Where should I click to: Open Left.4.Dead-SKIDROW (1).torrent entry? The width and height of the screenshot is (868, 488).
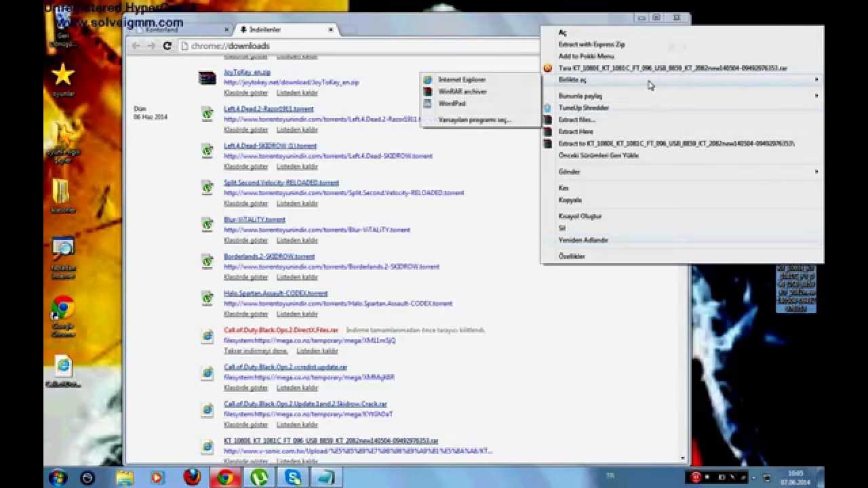coord(270,146)
